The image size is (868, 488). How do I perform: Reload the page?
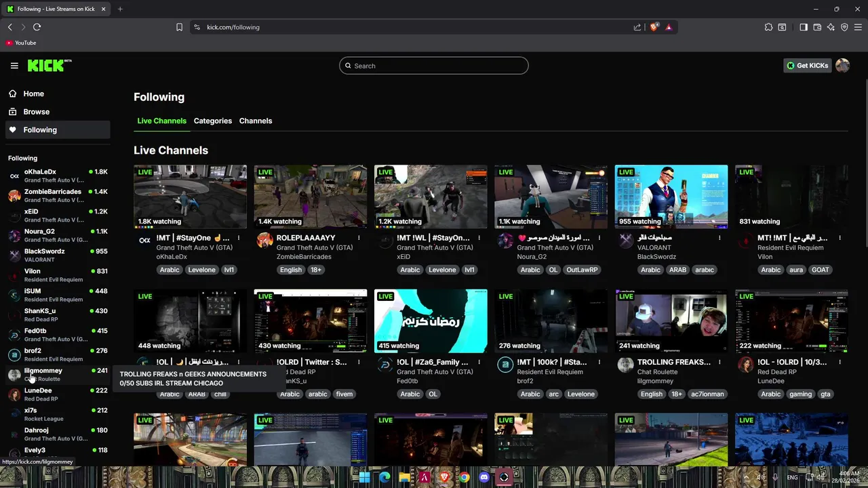[37, 27]
